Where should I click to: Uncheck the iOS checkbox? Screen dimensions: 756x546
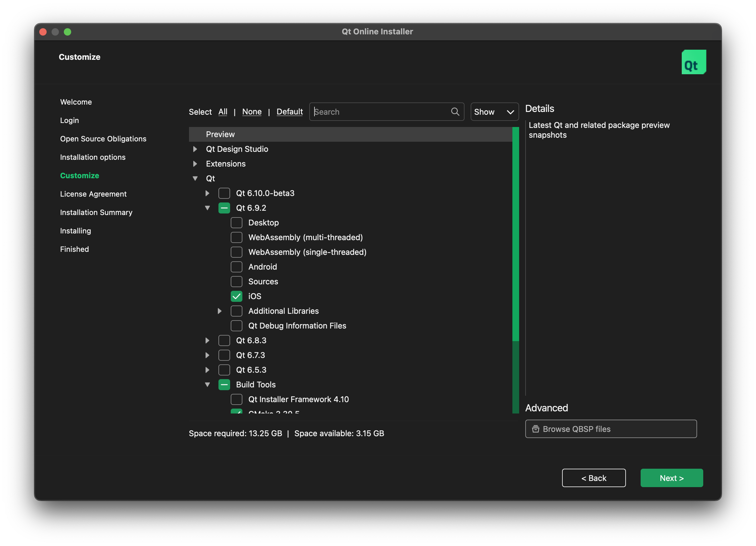236,296
